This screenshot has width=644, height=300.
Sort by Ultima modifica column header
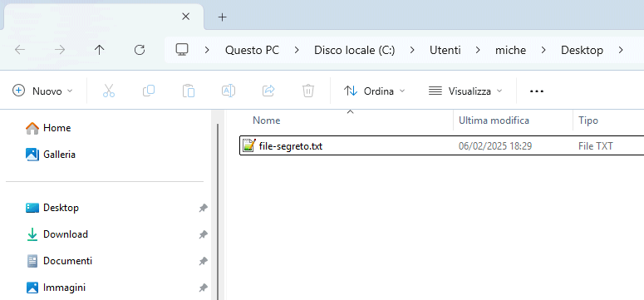[x=494, y=120]
